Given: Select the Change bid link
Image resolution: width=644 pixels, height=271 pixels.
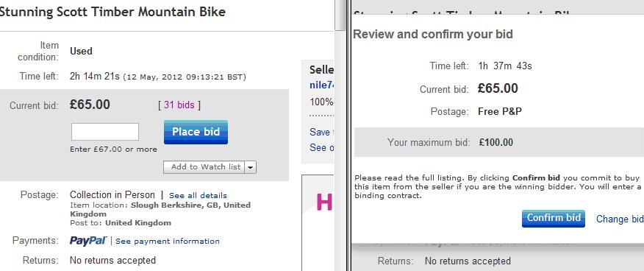Looking at the screenshot, I should [620, 219].
